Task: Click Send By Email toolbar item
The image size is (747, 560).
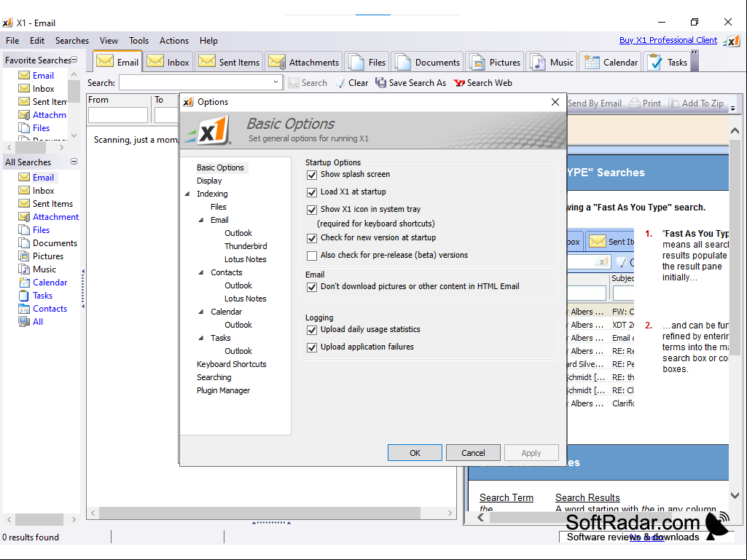Action: click(595, 103)
